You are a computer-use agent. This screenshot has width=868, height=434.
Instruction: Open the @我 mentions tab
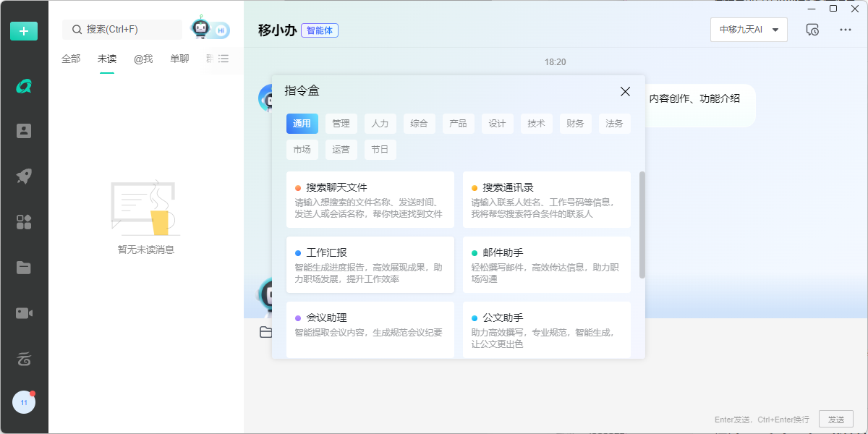coord(142,59)
